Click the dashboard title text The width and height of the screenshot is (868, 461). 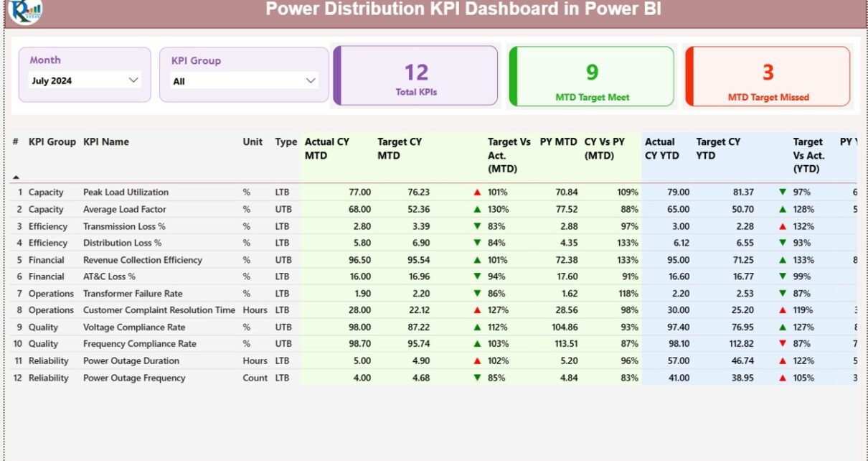coord(463,9)
